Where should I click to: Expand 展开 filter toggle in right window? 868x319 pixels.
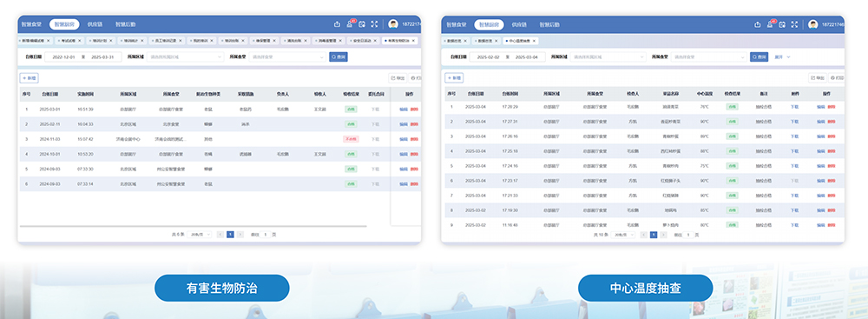pyautogui.click(x=782, y=56)
